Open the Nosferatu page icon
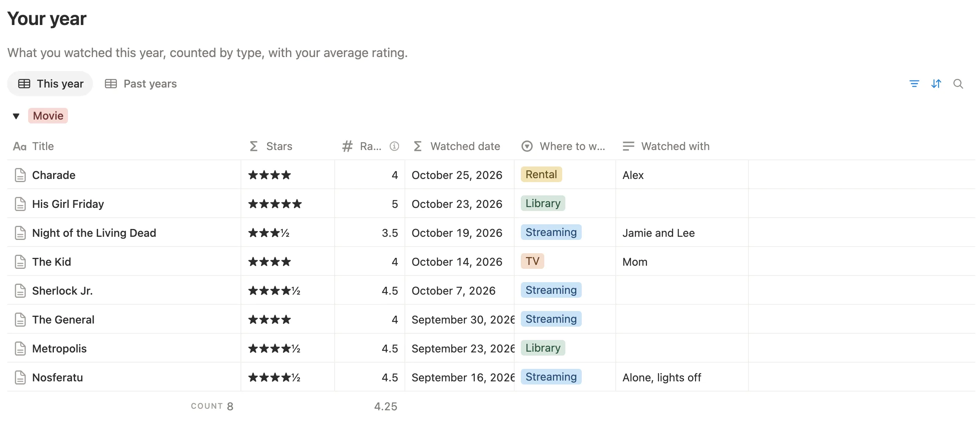The height and width of the screenshot is (422, 980). (20, 377)
